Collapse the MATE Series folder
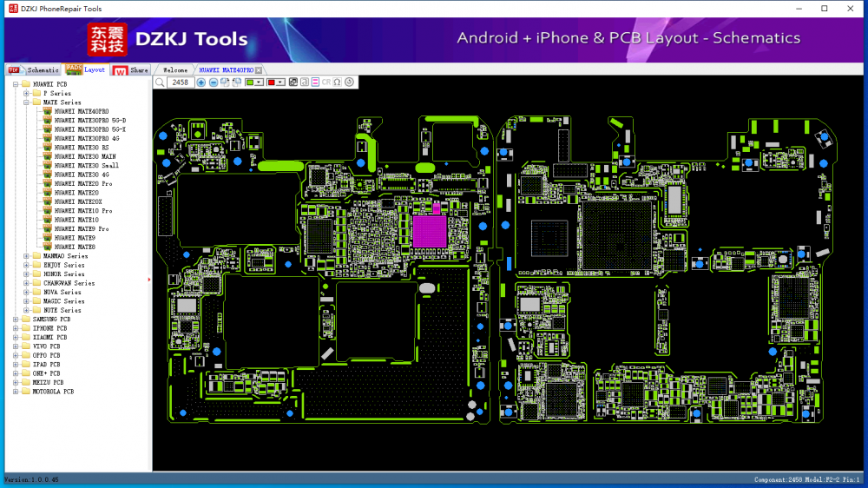Image resolution: width=868 pixels, height=488 pixels. [x=26, y=102]
